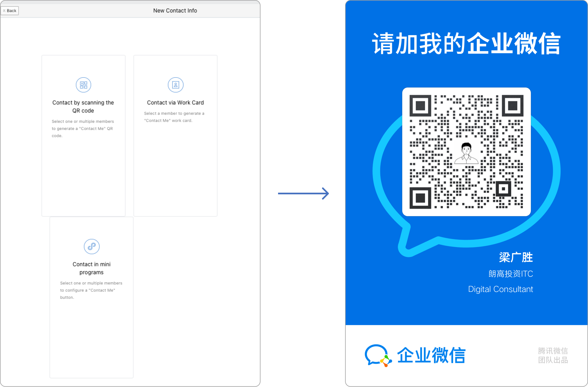Go back using the Back button
The image size is (588, 387).
coord(10,11)
